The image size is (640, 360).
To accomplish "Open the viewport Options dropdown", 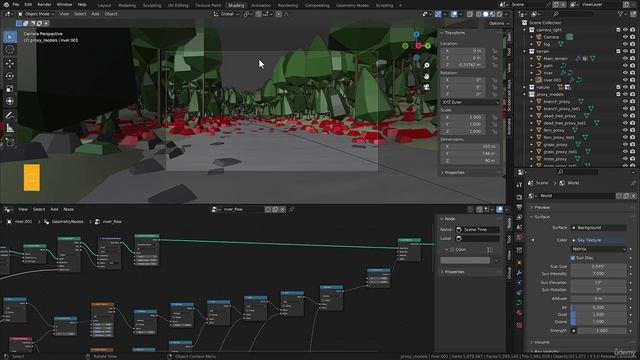I will point(499,23).
